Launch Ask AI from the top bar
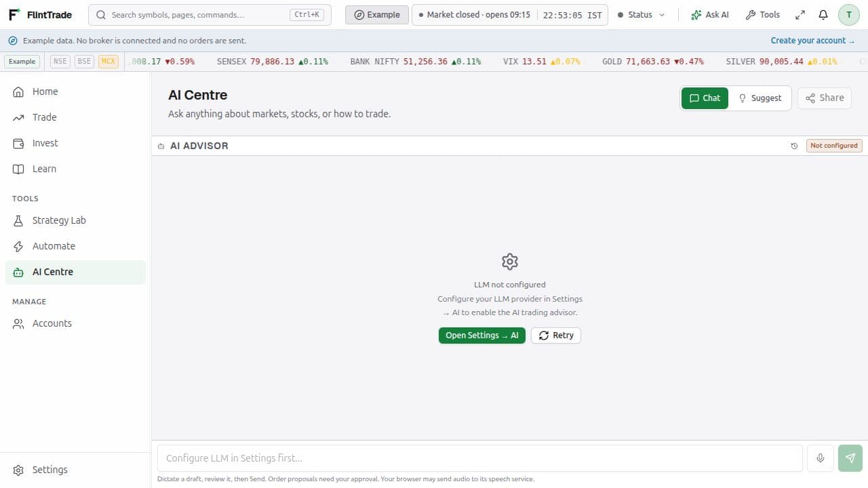868x488 pixels. tap(709, 15)
